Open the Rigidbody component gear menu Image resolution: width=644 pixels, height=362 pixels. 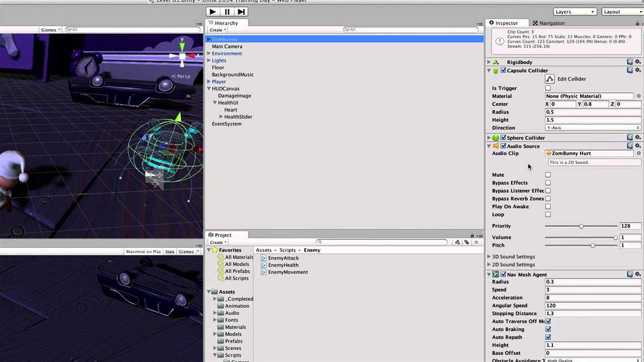(638, 62)
